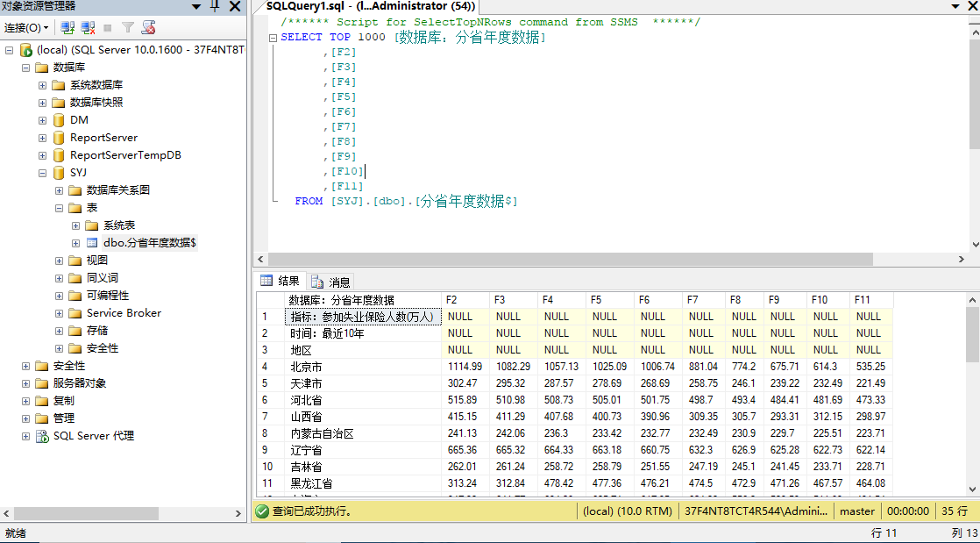Viewport: 980px width, 543px height.
Task: Select the 北京市 cell
Action: pyautogui.click(x=363, y=366)
